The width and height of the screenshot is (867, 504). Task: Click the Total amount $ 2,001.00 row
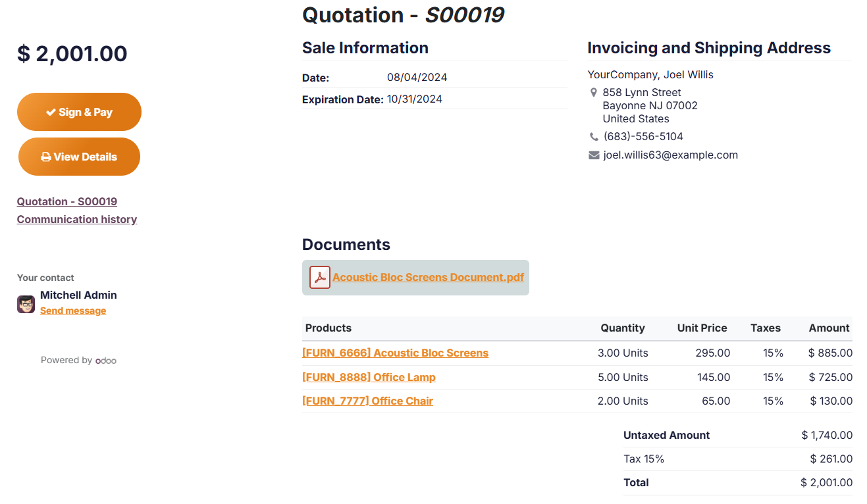click(737, 482)
